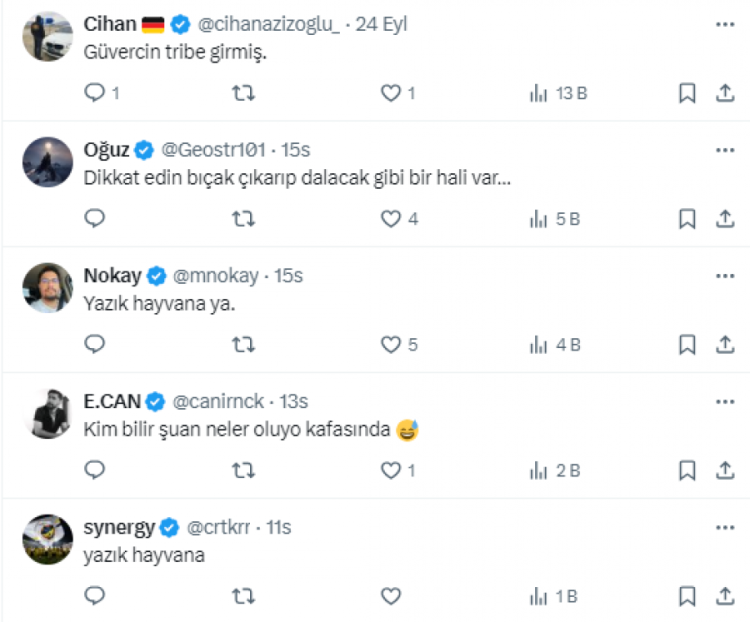Retweet Nokay's tweet
Screen dimensions: 750x622
tap(243, 345)
